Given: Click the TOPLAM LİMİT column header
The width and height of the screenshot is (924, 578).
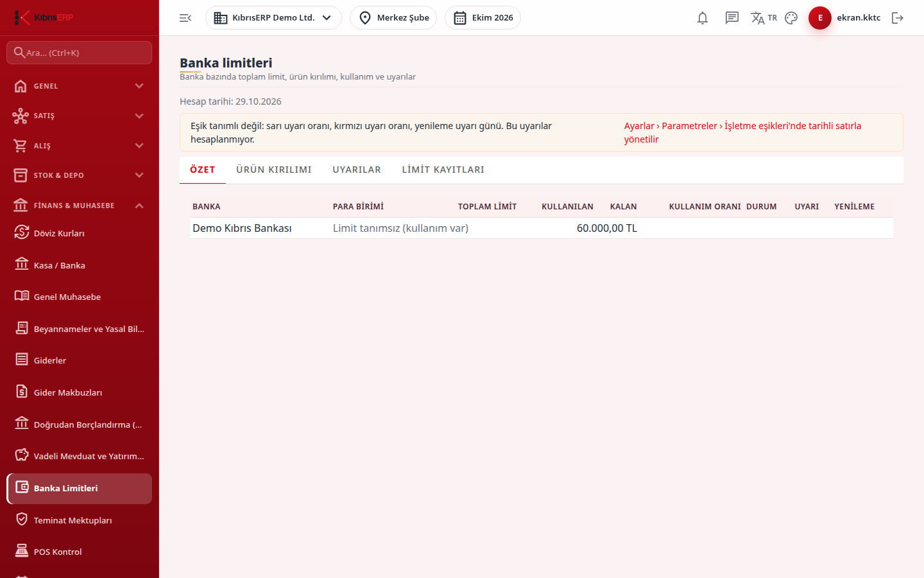Looking at the screenshot, I should point(487,207).
